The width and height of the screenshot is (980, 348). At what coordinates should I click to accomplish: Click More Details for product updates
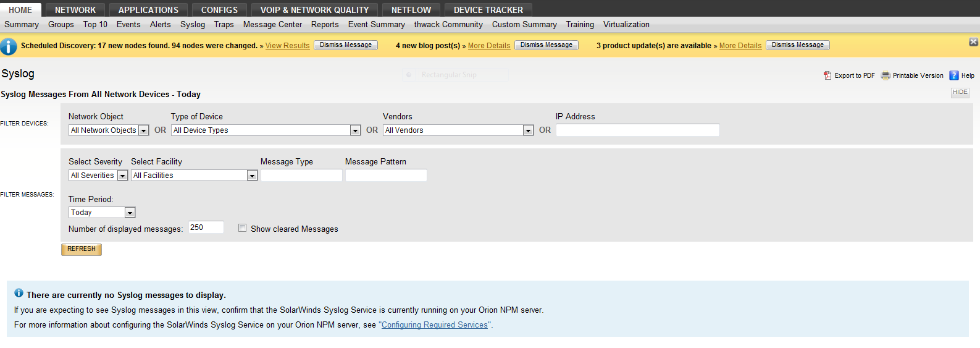pyautogui.click(x=740, y=46)
